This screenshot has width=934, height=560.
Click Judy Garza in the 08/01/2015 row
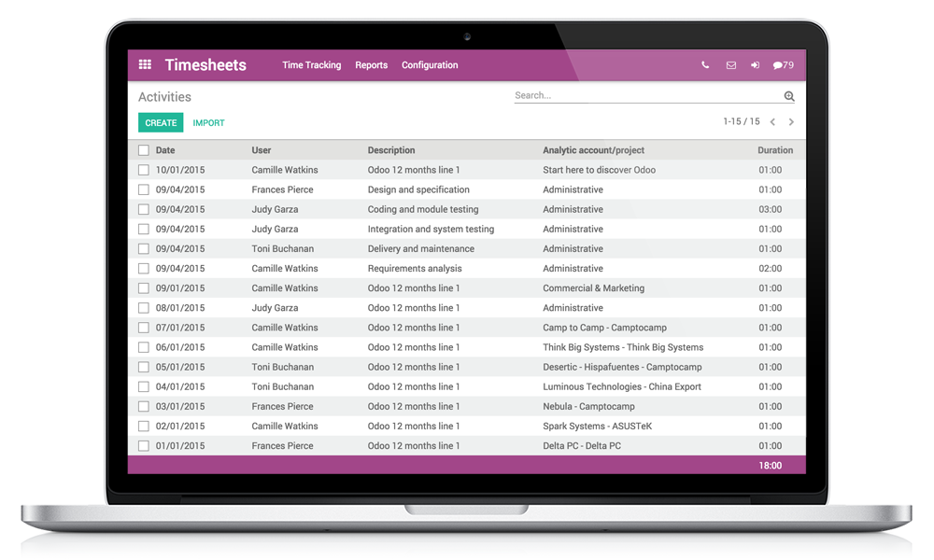coord(275,308)
